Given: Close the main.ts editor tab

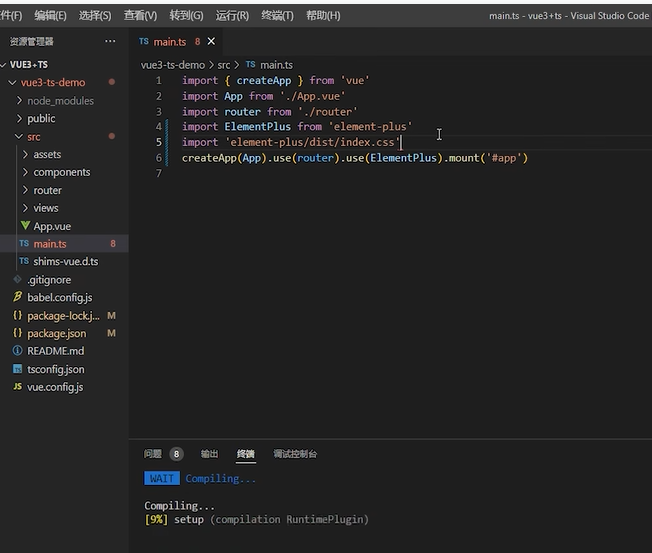Looking at the screenshot, I should tap(211, 41).
